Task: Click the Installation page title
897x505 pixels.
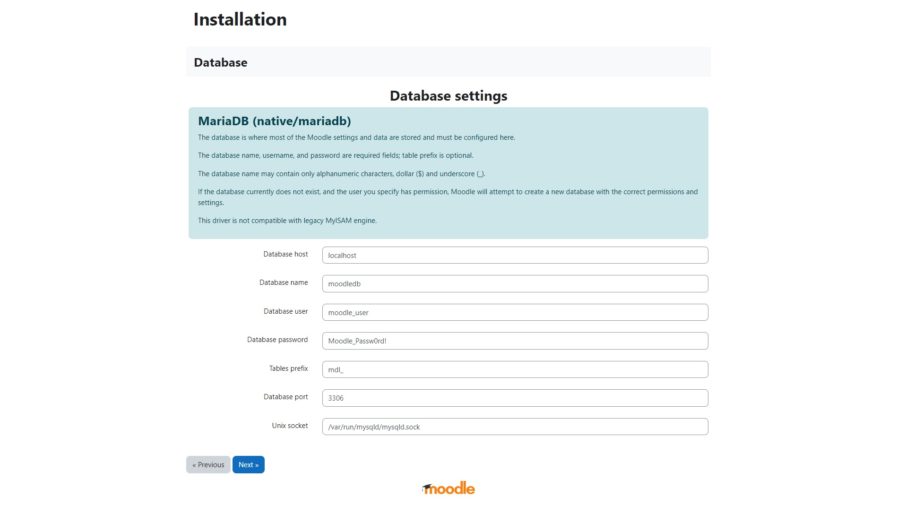Action: point(240,19)
